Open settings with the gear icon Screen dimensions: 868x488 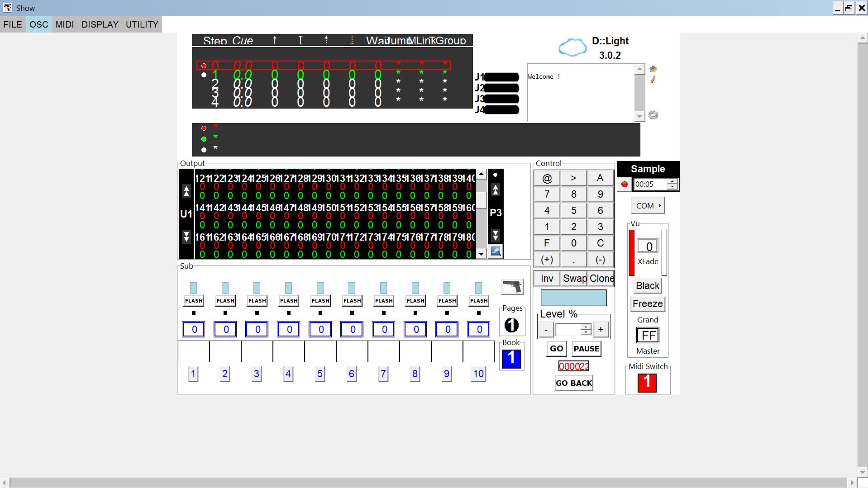click(x=653, y=115)
